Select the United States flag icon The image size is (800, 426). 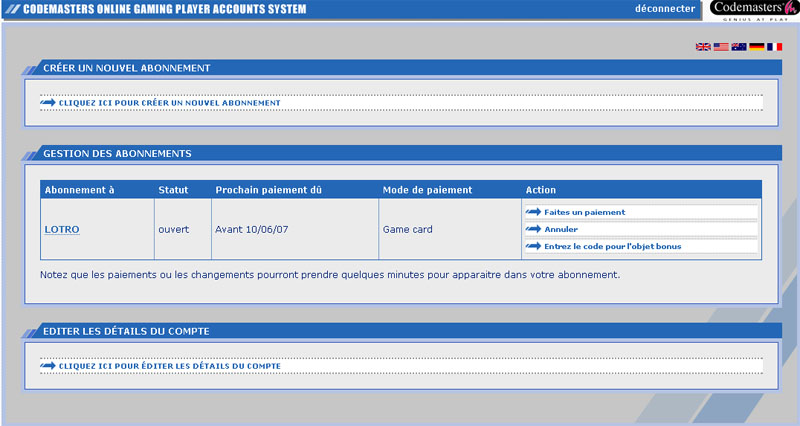click(x=721, y=47)
